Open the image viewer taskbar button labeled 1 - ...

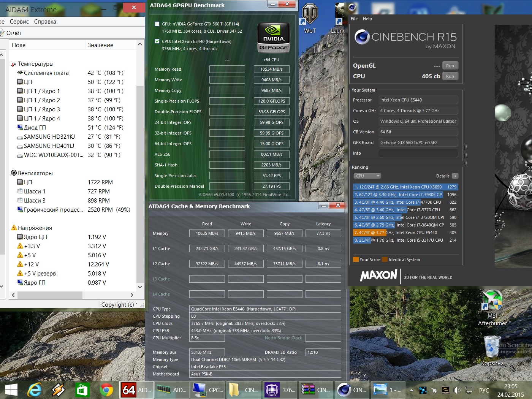tap(387, 390)
